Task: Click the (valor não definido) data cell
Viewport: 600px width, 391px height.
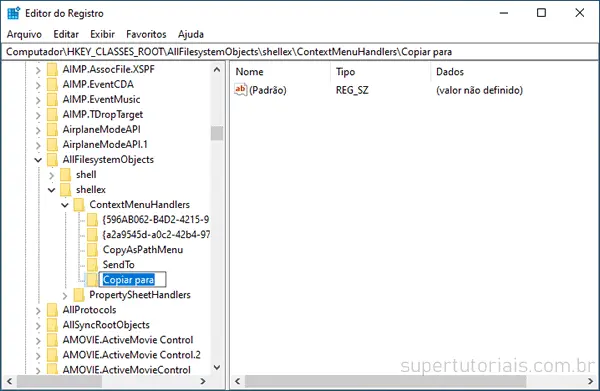Action: (479, 90)
